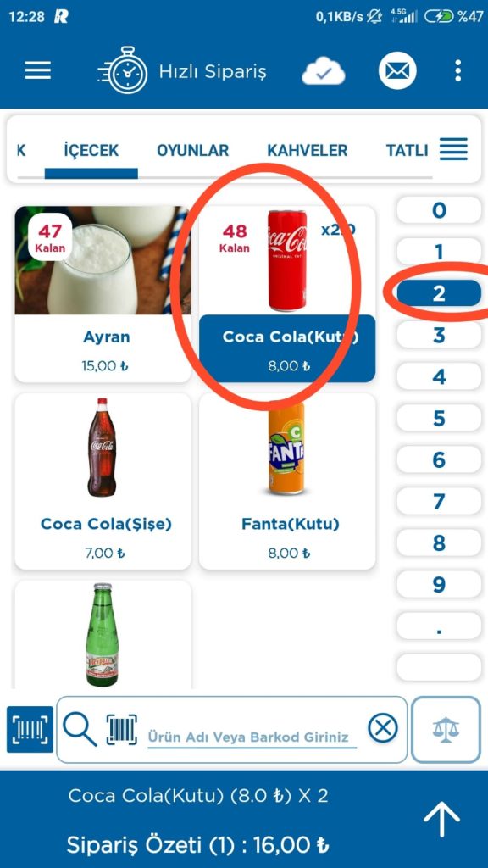The width and height of the screenshot is (488, 868).
Task: Tap the barcode icon inside search bar
Action: click(122, 730)
